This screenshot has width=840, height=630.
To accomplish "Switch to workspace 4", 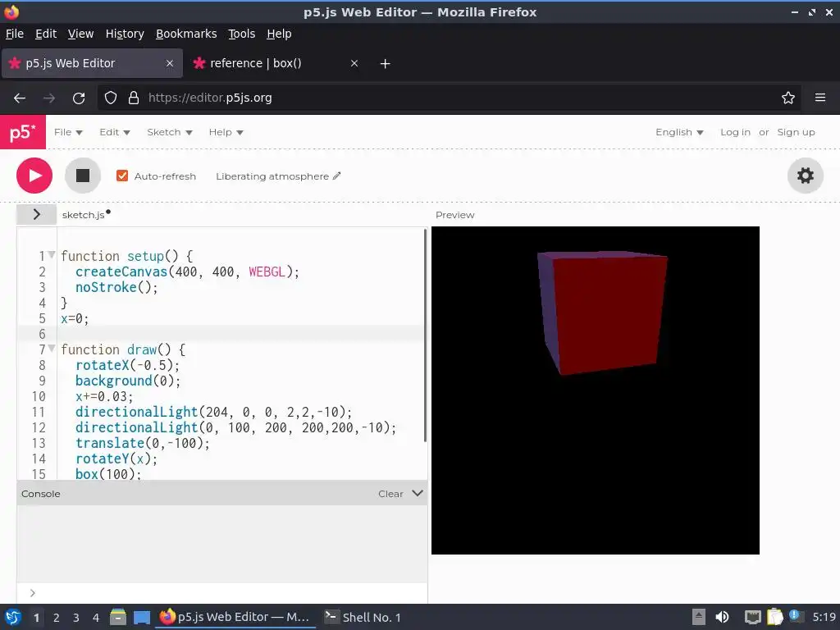I will tap(95, 618).
